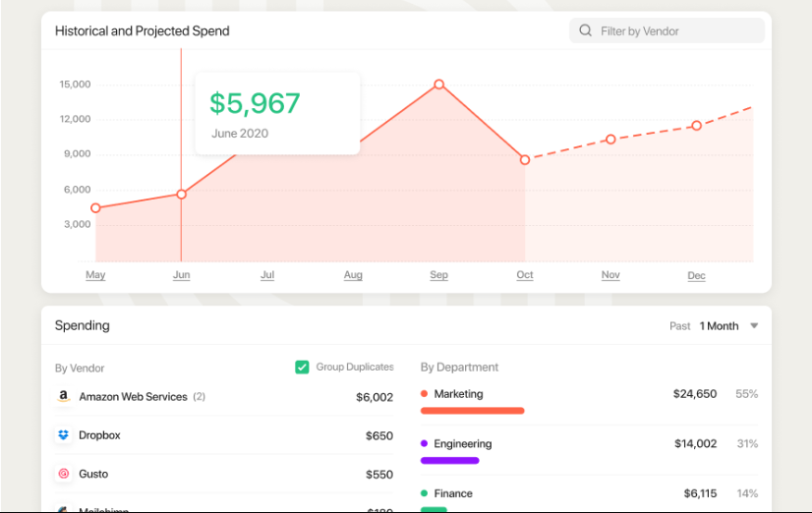Click the Marketing spend progress bar
The image size is (812, 513).
(472, 411)
